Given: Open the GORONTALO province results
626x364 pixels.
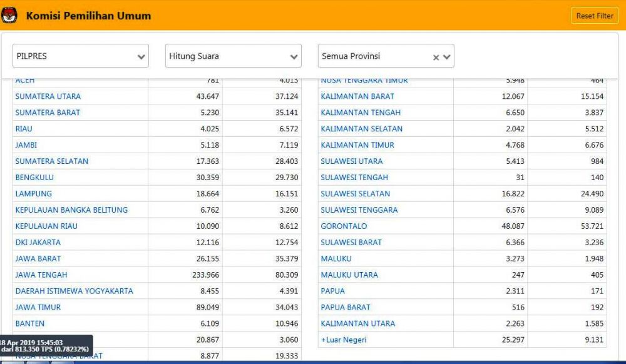Looking at the screenshot, I should coord(344,226).
